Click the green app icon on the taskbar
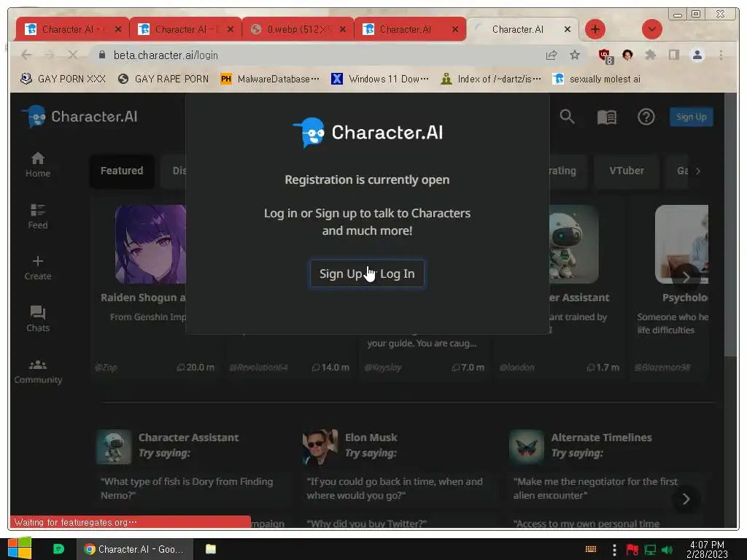This screenshot has height=560, width=747. point(58,549)
